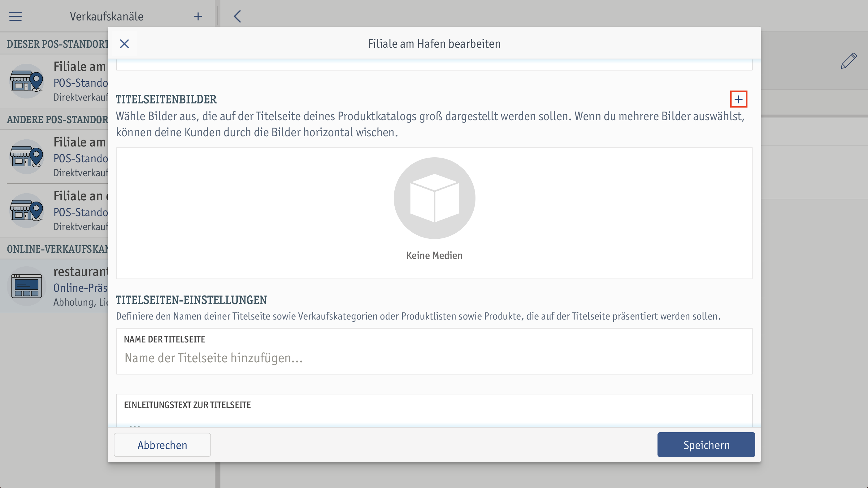The height and width of the screenshot is (488, 868).
Task: Click the Dieser POS-Standort section header
Action: point(57,44)
